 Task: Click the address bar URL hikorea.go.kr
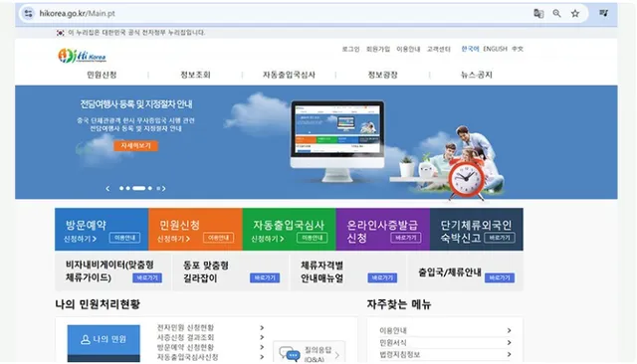tap(77, 13)
